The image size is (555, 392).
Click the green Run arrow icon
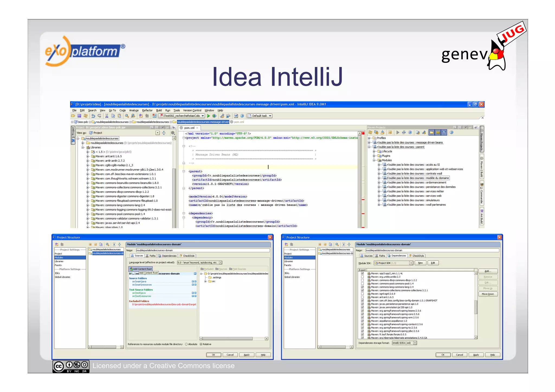208,116
